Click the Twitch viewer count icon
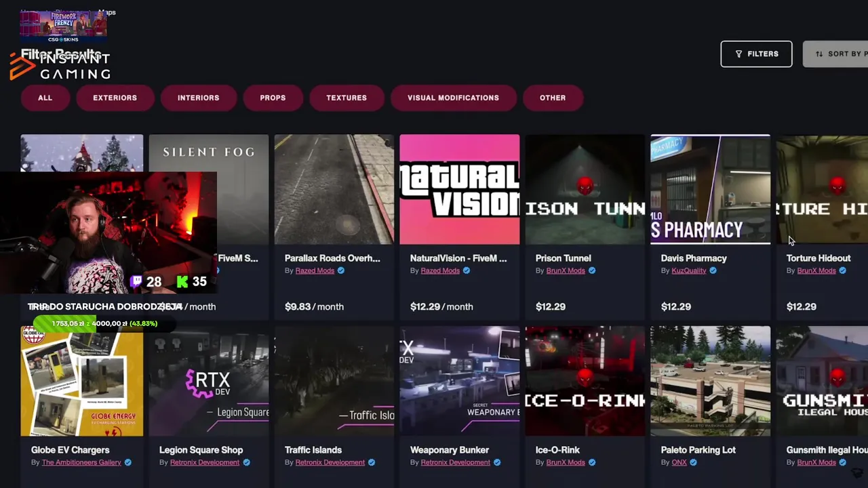 pos(136,281)
